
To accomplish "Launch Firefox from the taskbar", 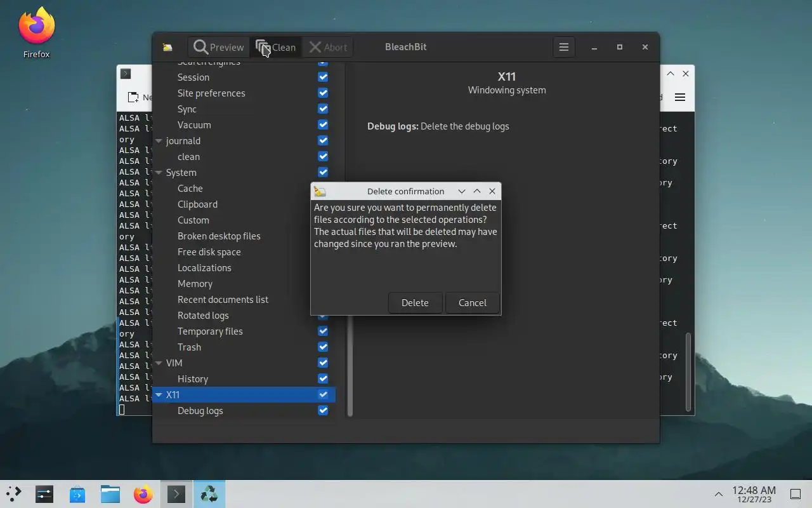I will 143,494.
